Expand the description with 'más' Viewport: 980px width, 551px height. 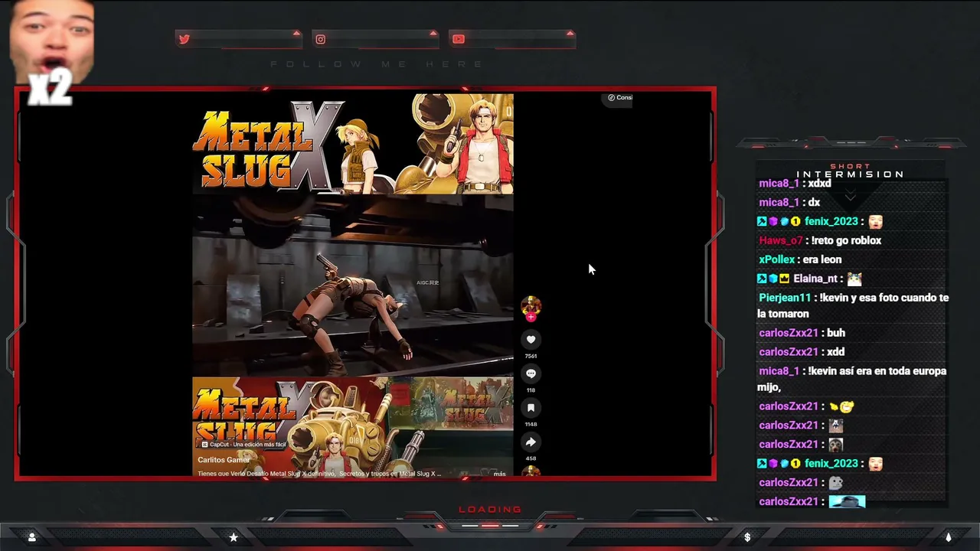[499, 474]
